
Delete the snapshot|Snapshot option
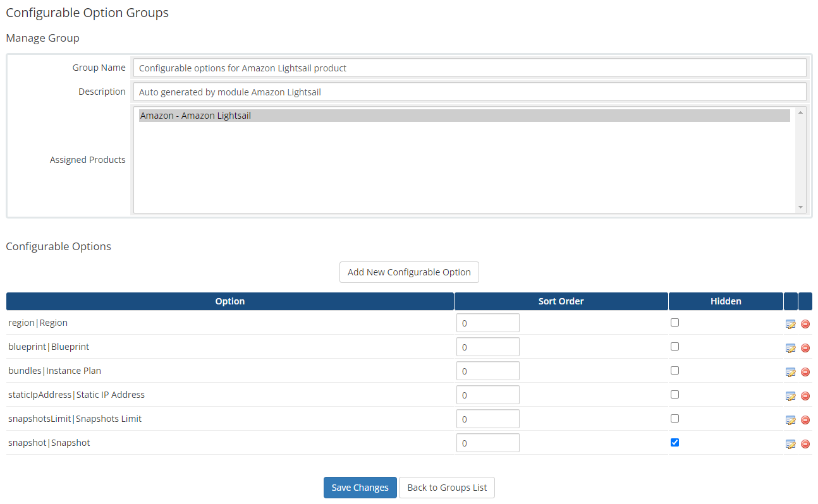coord(805,443)
